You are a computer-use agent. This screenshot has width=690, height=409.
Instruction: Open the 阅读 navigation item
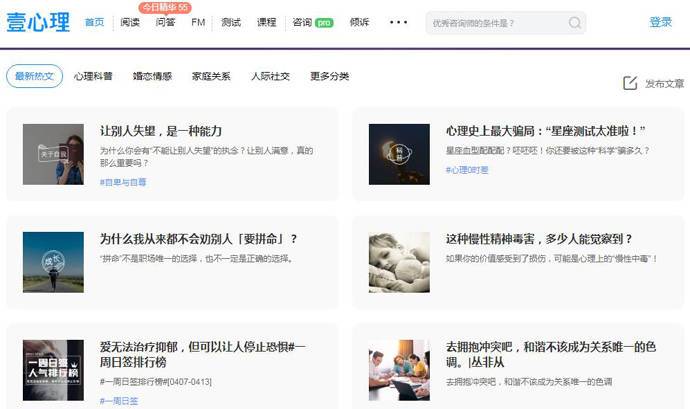pos(130,22)
